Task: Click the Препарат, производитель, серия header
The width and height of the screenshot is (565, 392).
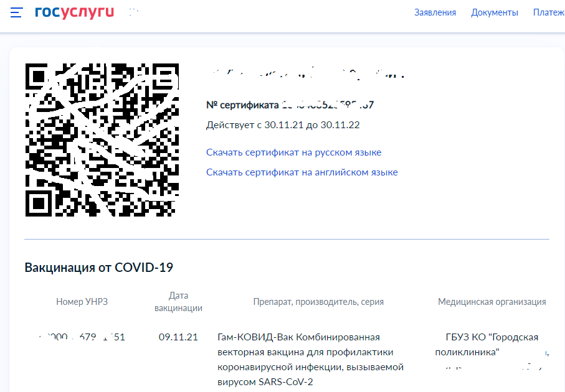Action: pyautogui.click(x=318, y=302)
